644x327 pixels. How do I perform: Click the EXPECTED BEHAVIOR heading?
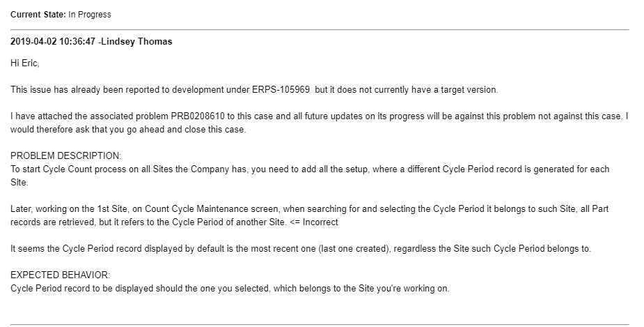pos(60,275)
